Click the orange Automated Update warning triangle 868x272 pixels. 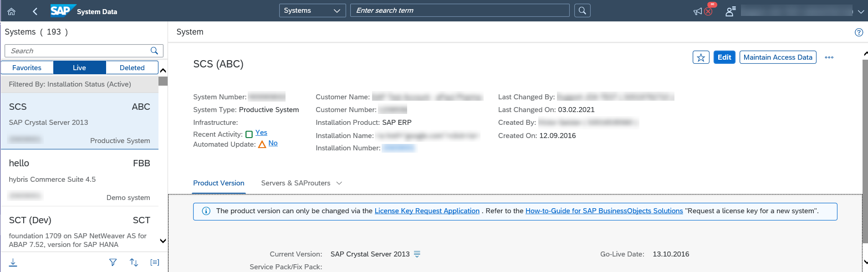[x=262, y=144]
